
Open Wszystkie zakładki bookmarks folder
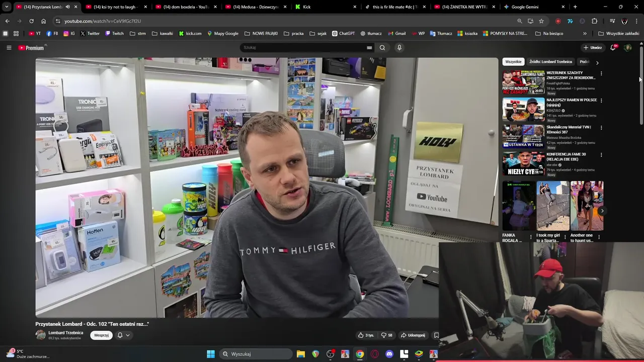[x=619, y=34]
